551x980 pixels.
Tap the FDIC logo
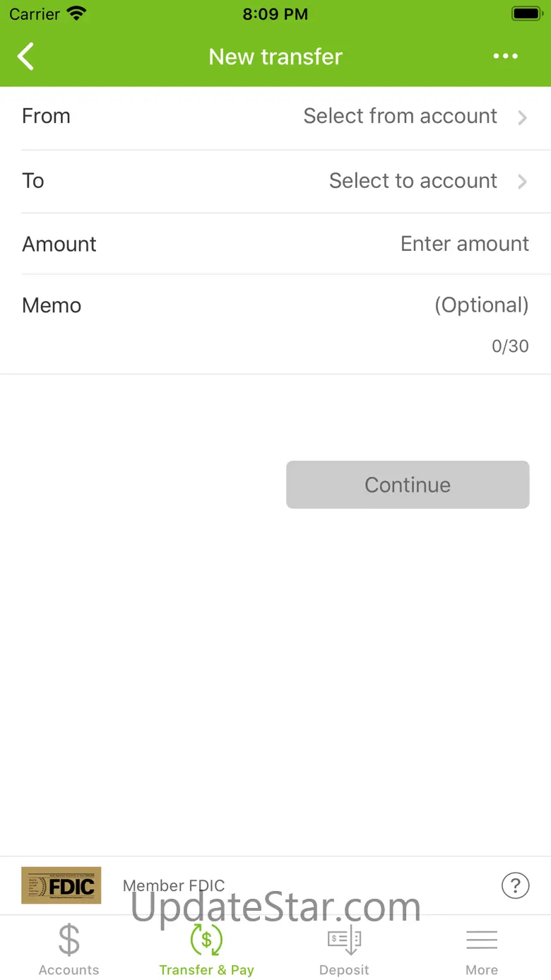61,885
